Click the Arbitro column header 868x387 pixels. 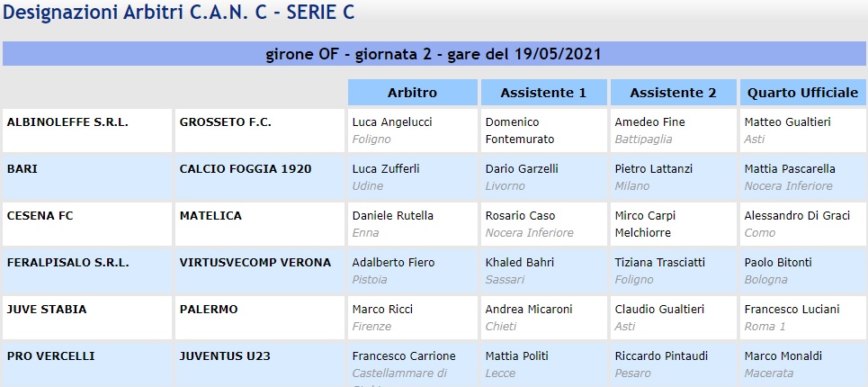tap(412, 93)
